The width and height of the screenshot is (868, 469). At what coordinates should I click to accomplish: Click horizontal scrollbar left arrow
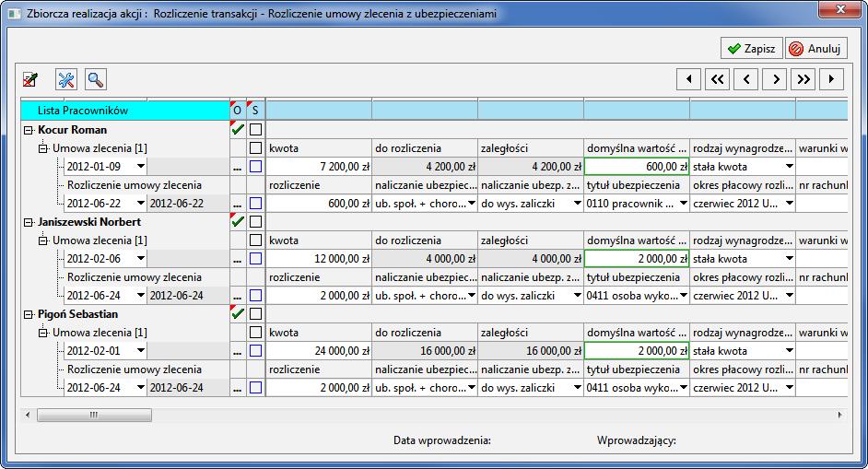pyautogui.click(x=28, y=415)
